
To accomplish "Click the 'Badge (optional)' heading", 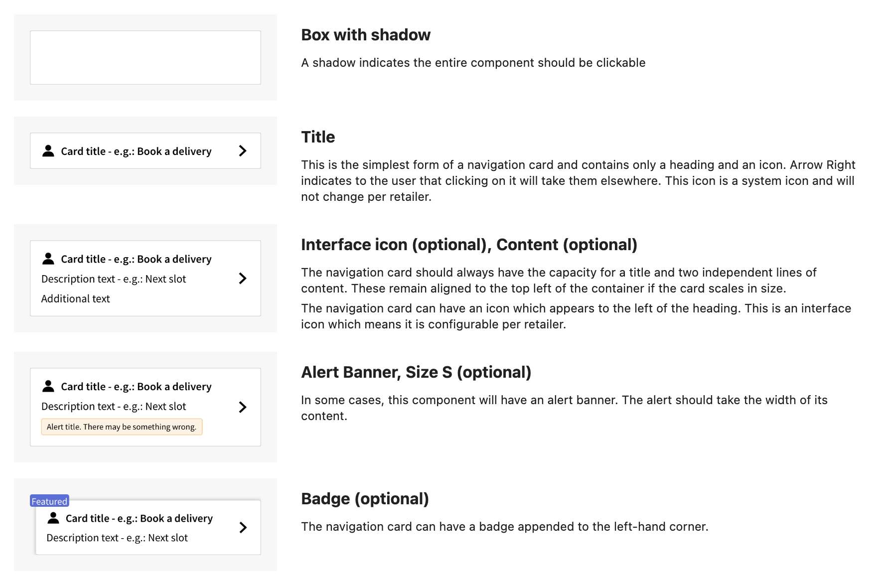I will coord(365,499).
